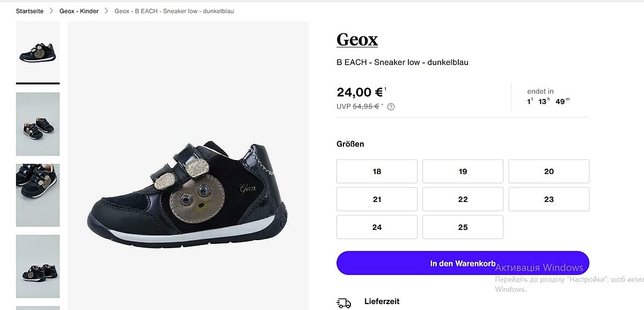This screenshot has width=644, height=310.
Task: Open the Geox brand heading link
Action: [x=357, y=40]
